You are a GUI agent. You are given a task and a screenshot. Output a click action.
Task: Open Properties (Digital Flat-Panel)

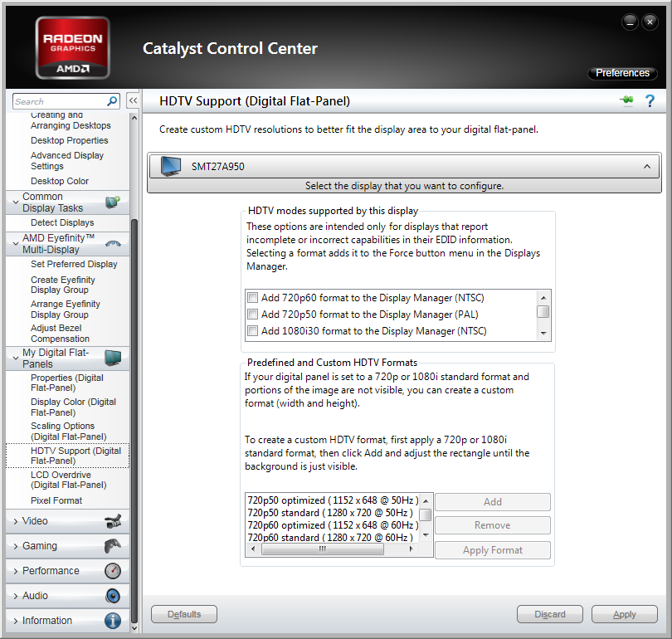coord(67,383)
